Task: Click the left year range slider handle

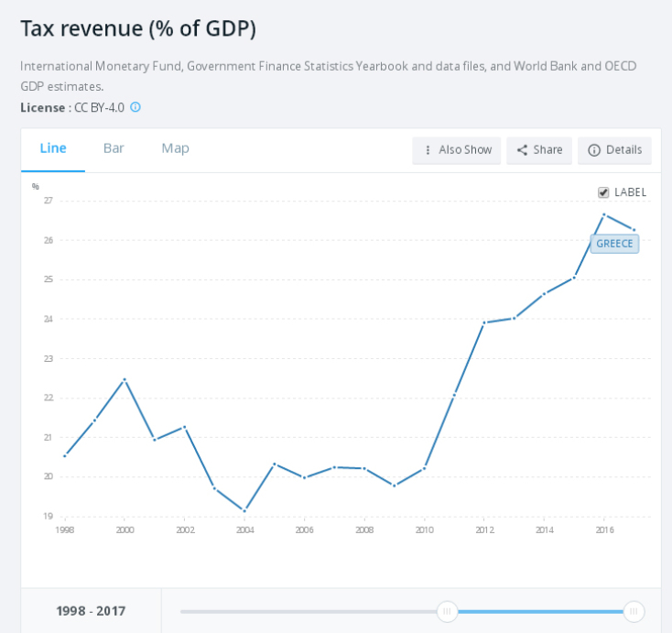Action: pyautogui.click(x=447, y=611)
